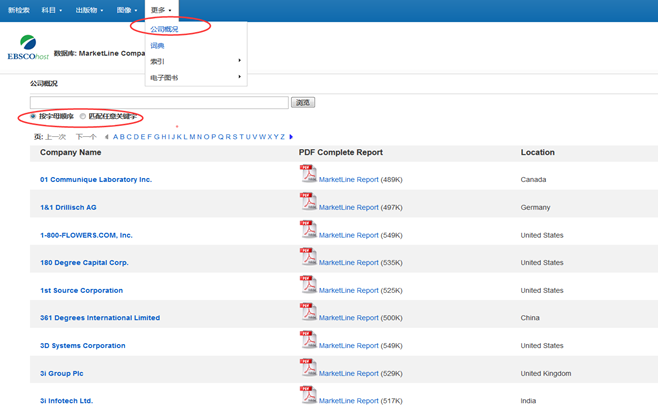The width and height of the screenshot is (658, 408).
Task: Open PDF icon for 1&1 Drillisch AG
Action: 308,201
